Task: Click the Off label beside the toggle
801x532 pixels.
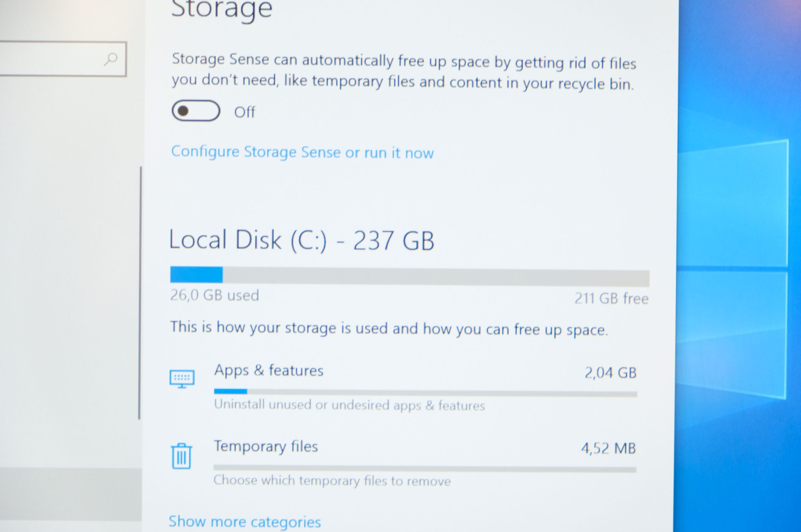Action: tap(244, 112)
